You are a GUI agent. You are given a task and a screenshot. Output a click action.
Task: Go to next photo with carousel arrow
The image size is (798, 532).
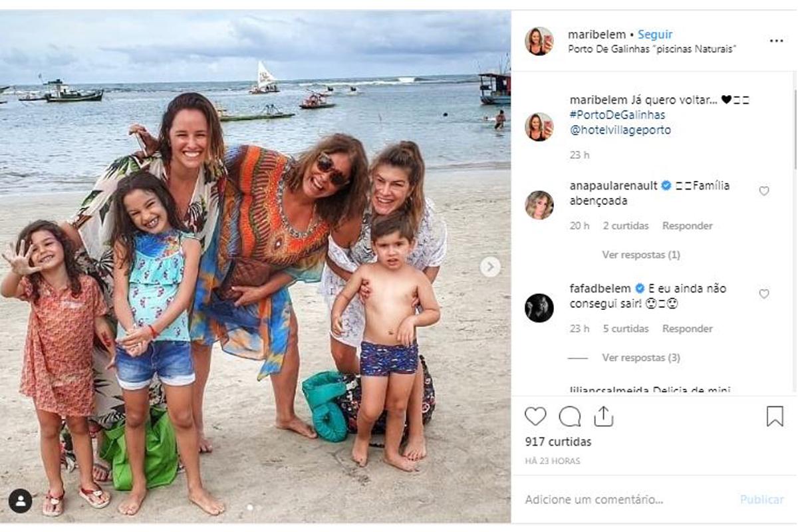490,267
